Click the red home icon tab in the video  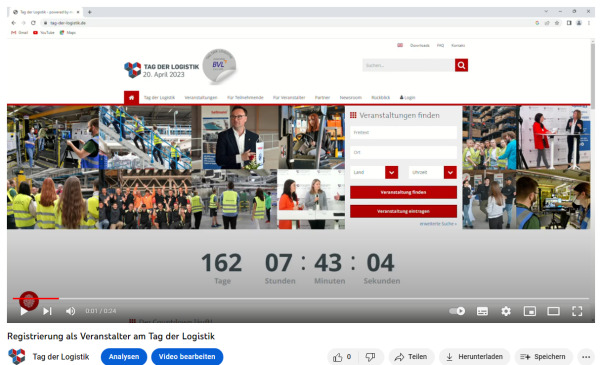pyautogui.click(x=131, y=97)
